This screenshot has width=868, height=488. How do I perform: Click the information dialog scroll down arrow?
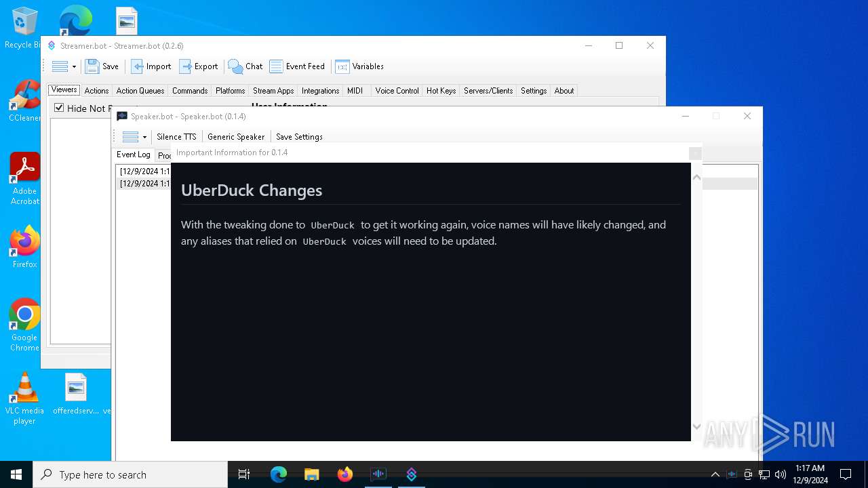696,427
